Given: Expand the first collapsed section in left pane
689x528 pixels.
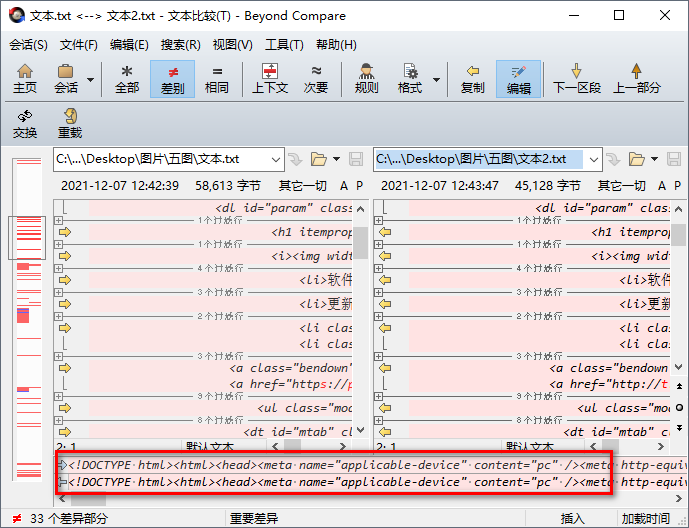Looking at the screenshot, I should [58, 220].
